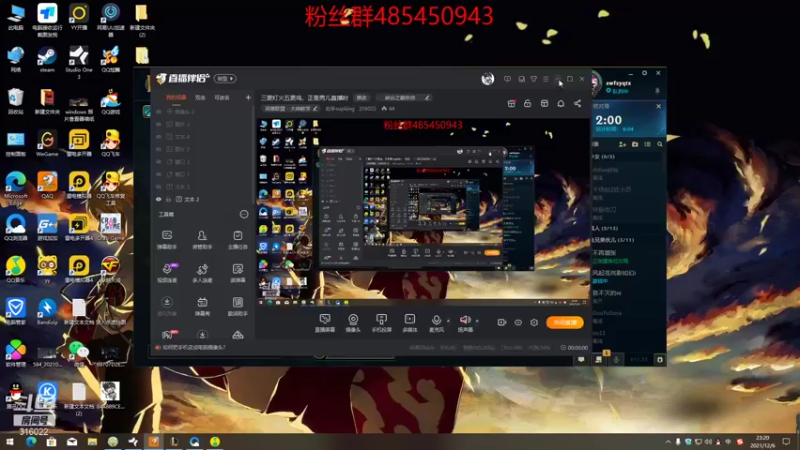Viewport: 800px width, 450px height.
Task: Collapse the 工具箱 toolbox section
Action: click(x=244, y=214)
